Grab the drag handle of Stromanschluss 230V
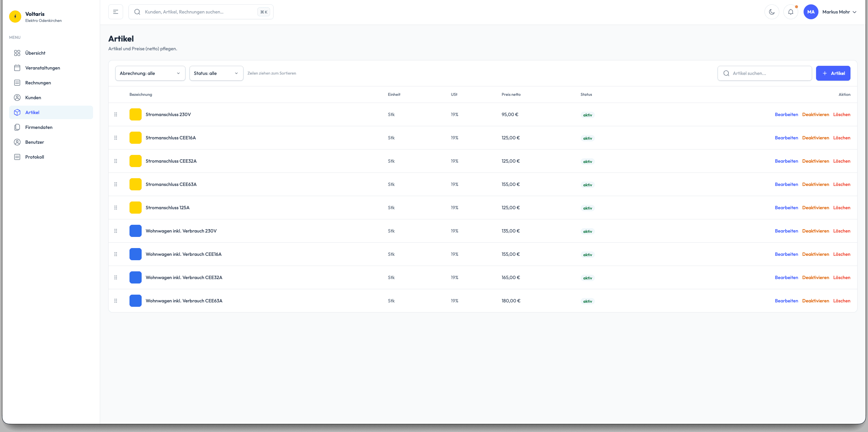Viewport: 868px width, 432px height. click(x=116, y=114)
